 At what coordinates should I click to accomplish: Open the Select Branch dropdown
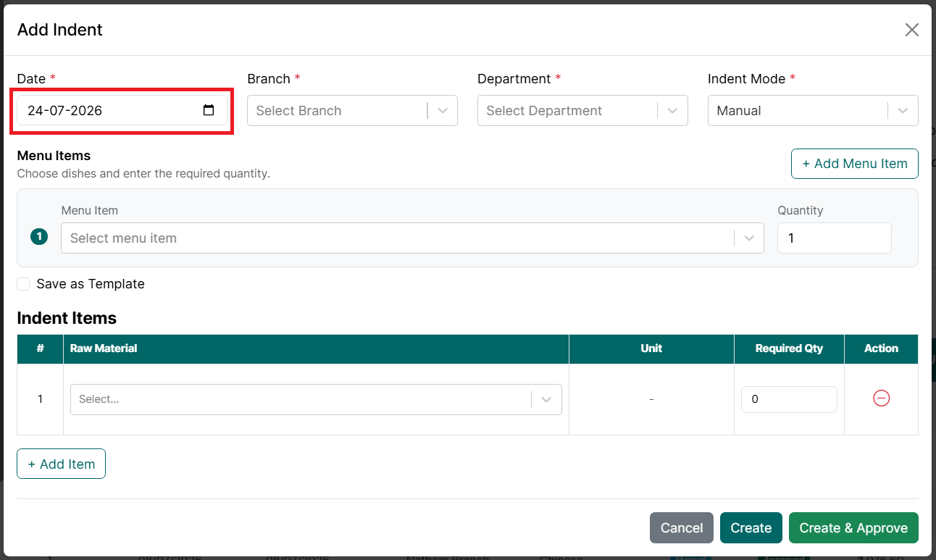pos(352,111)
